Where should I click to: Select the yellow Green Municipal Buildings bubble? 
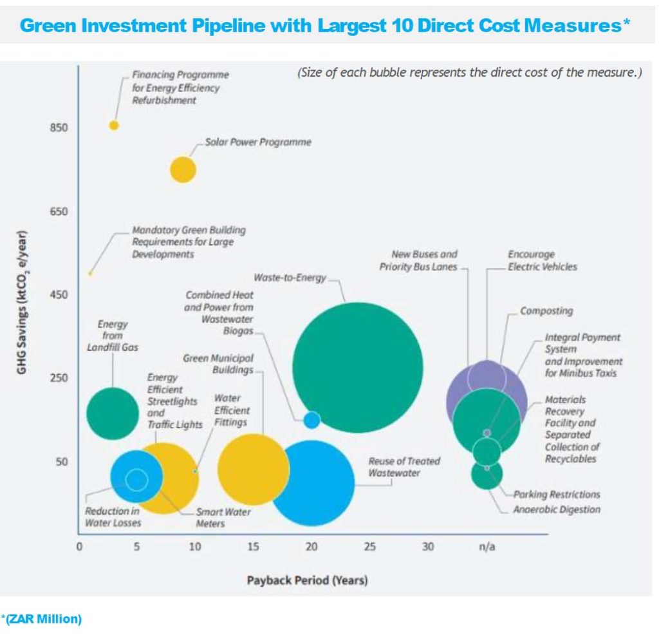(x=253, y=469)
